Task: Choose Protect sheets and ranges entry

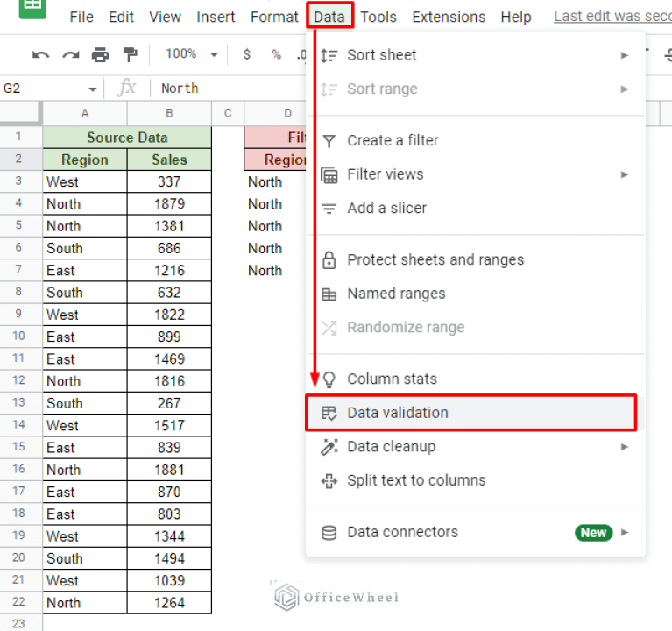Action: point(476,259)
